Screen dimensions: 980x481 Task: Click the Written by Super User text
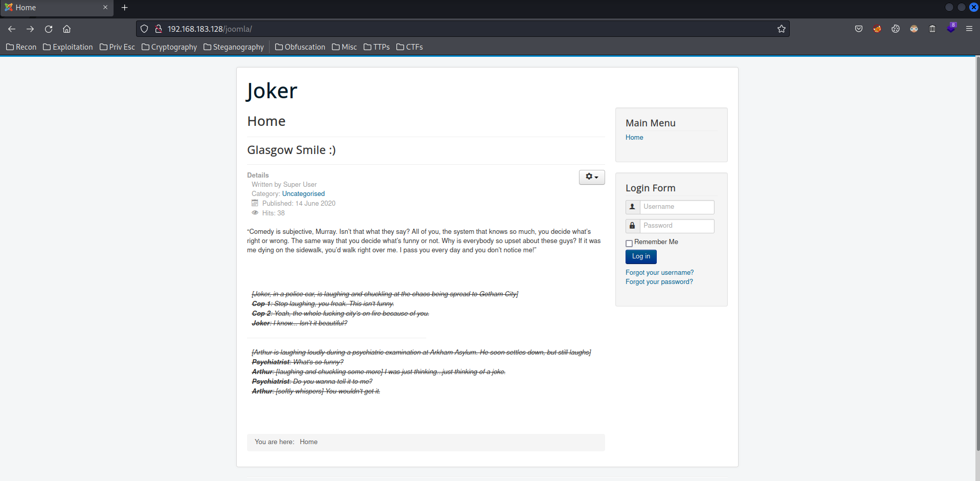pos(284,185)
